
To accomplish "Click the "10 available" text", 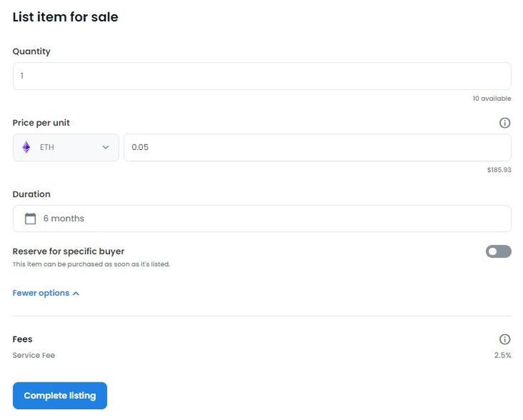I will click(x=492, y=99).
